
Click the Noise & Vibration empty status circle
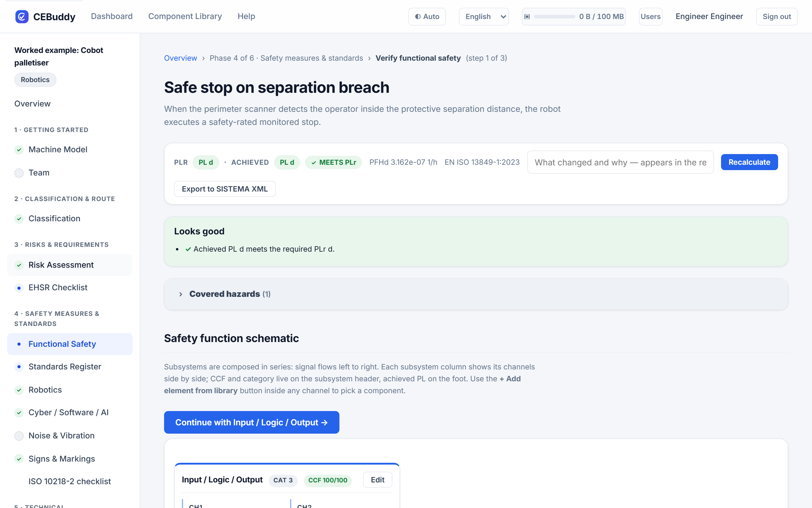19,436
